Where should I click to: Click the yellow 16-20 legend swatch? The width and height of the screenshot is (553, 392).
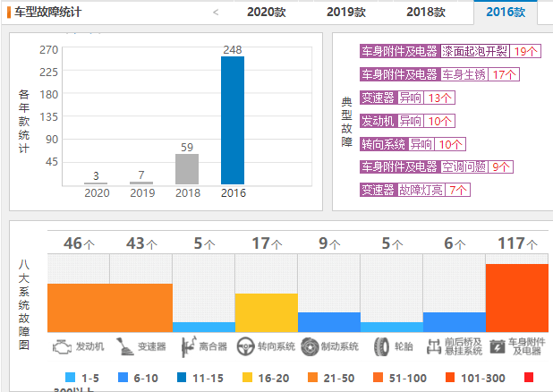coord(245,378)
